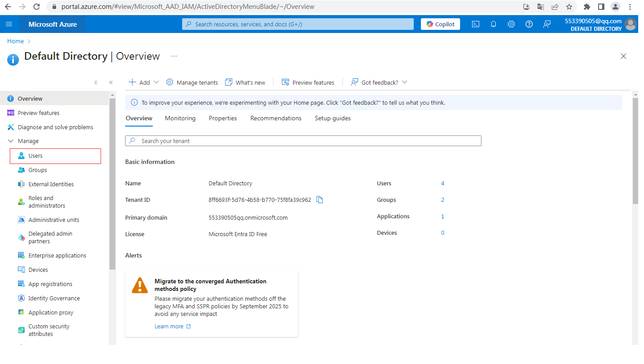The image size is (644, 364).
Task: Reload the page in the browser
Action: point(37,7)
